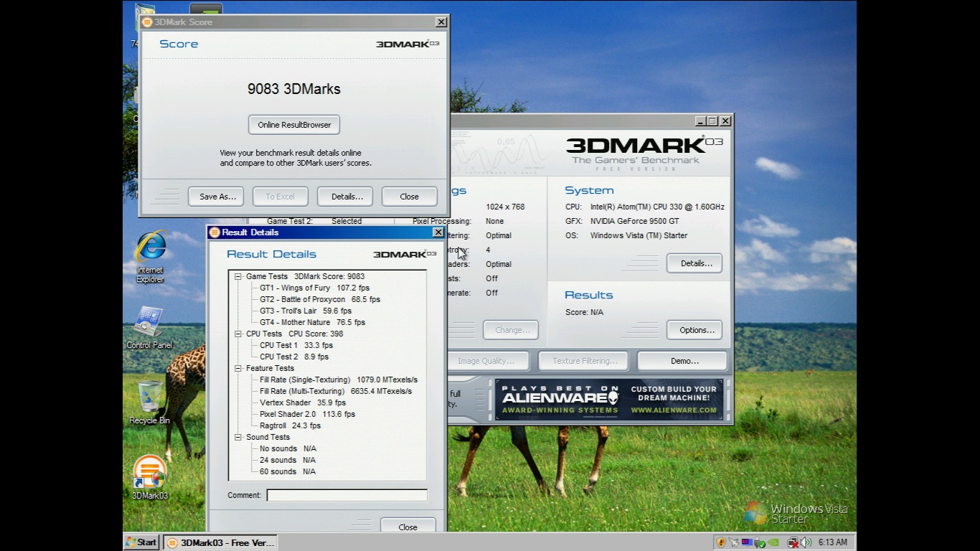Click the Online ResultBrowser button
The width and height of the screenshot is (980, 551).
click(x=294, y=125)
